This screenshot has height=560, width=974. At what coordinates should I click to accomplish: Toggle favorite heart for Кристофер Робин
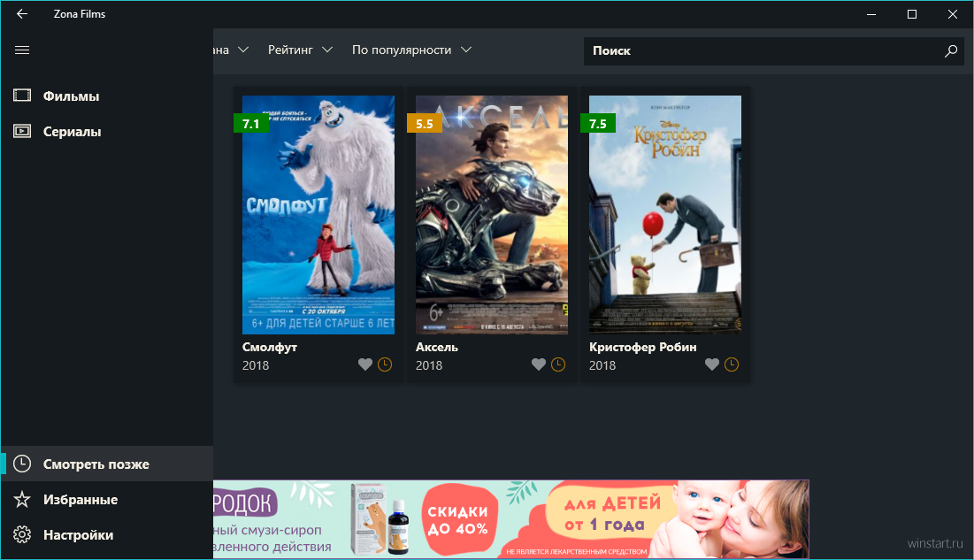pos(712,364)
